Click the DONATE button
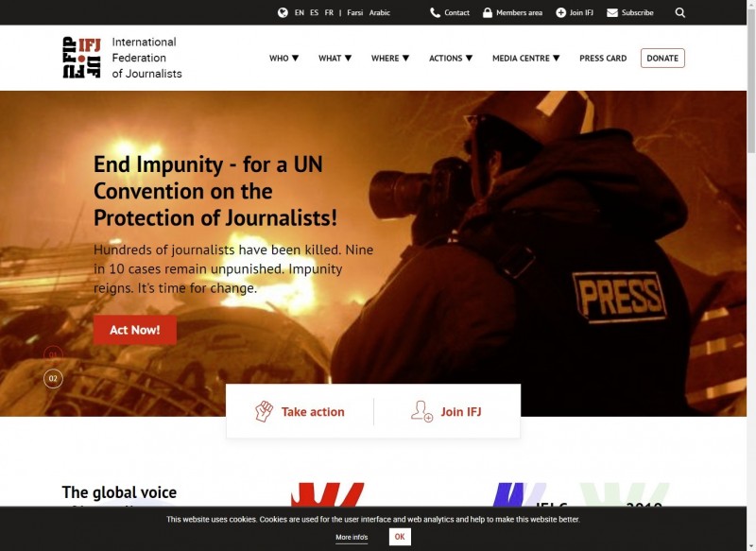 pos(662,59)
